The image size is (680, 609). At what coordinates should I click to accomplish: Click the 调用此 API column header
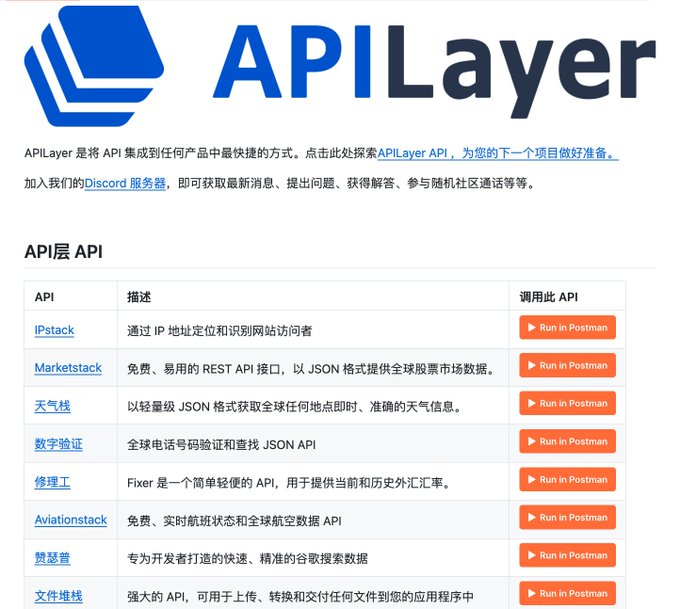549,297
